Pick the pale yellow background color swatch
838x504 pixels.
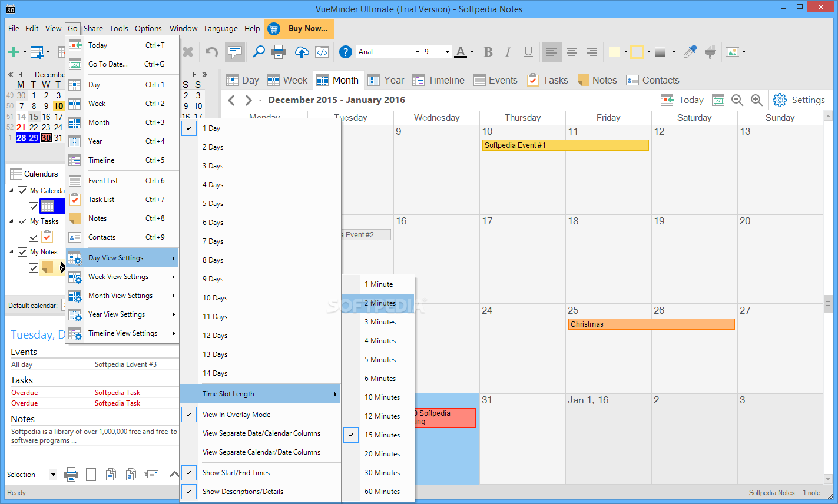tap(614, 52)
